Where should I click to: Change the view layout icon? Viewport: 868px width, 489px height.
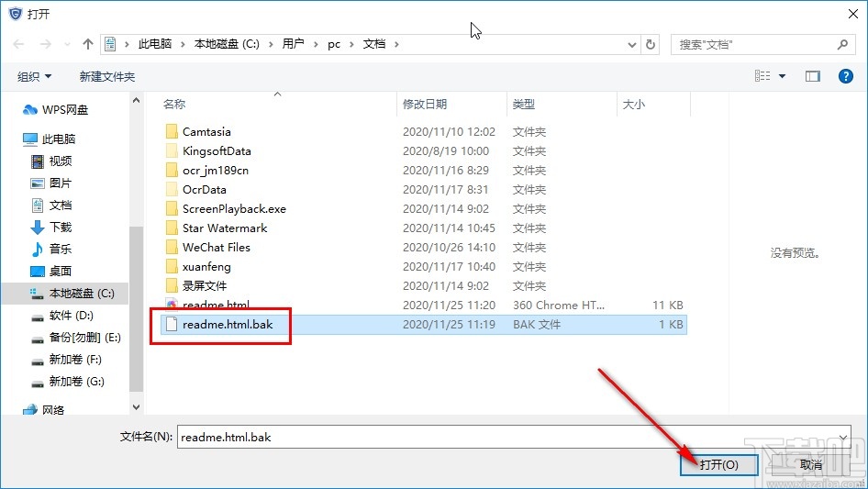point(762,76)
